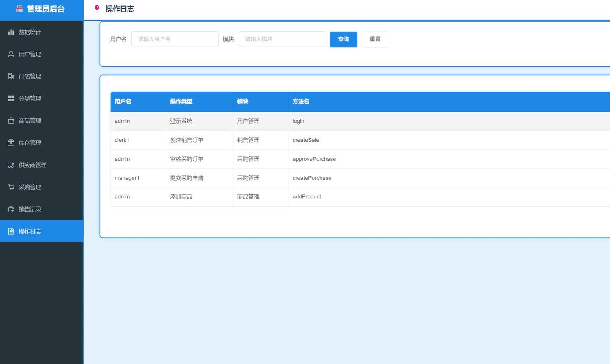Click the 库存管理 box icon
The width and height of the screenshot is (610, 364).
pyautogui.click(x=11, y=143)
